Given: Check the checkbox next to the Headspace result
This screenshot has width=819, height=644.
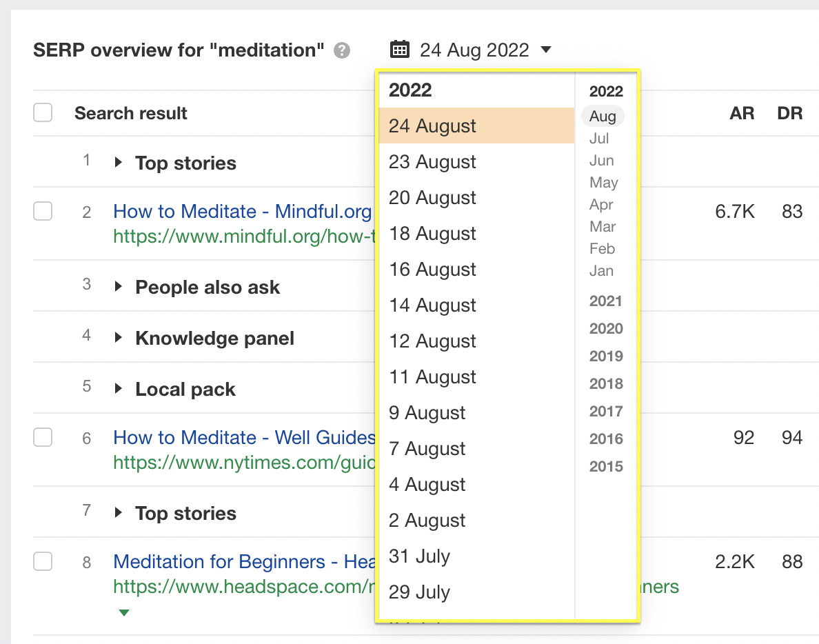Looking at the screenshot, I should pyautogui.click(x=42, y=561).
